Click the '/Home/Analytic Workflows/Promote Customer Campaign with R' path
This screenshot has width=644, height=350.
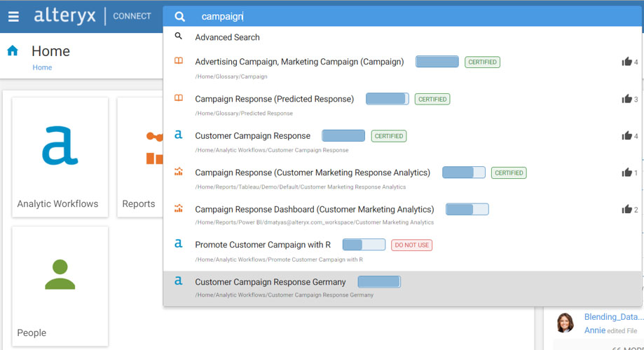pyautogui.click(x=279, y=260)
